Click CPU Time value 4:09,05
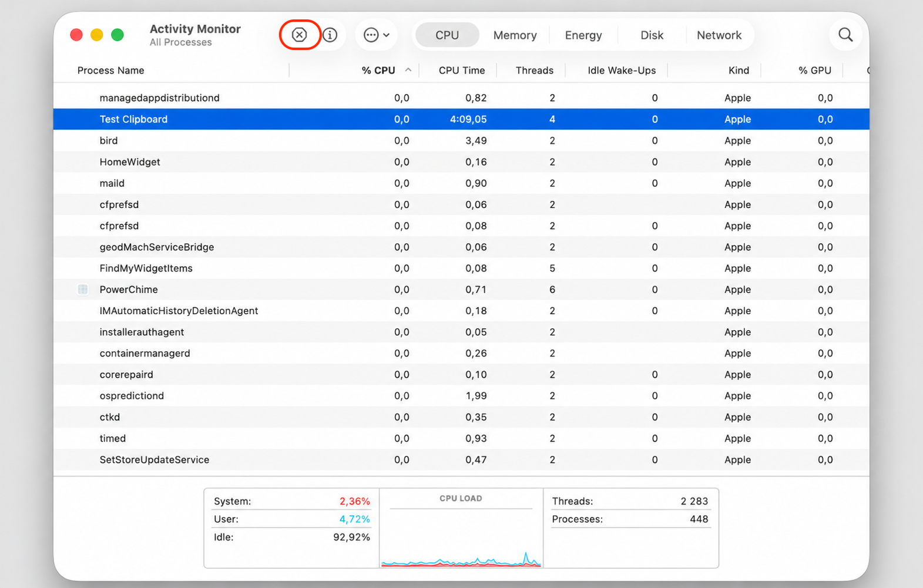923x588 pixels. coord(468,119)
